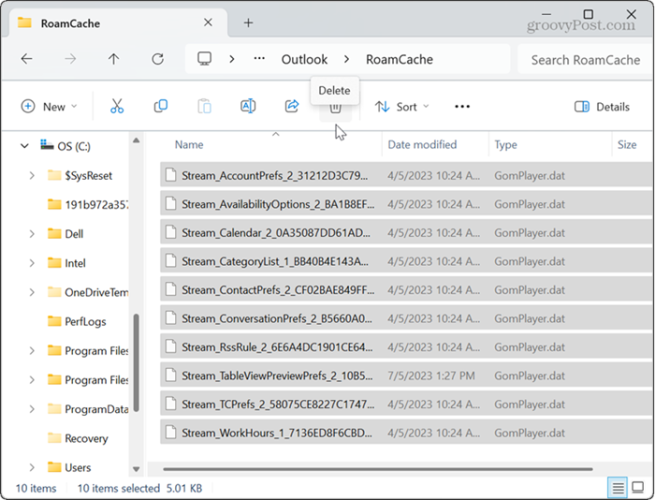Click the This PC monitor icon in address bar
This screenshot has height=500, width=655.
point(204,59)
